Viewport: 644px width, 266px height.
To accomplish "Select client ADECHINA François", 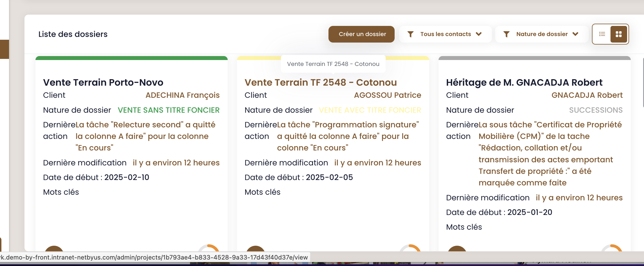I will [182, 95].
